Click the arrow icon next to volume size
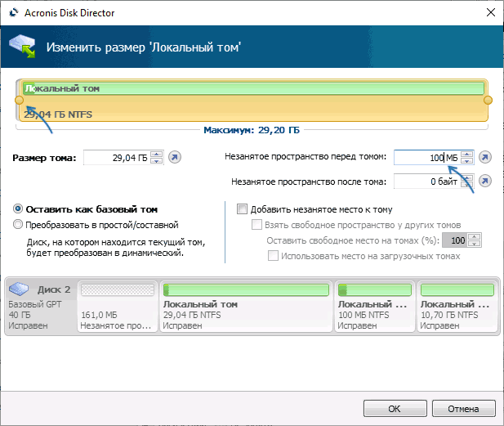The width and height of the screenshot is (504, 426). click(x=175, y=157)
